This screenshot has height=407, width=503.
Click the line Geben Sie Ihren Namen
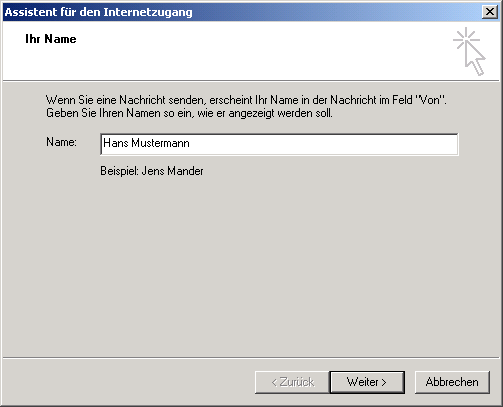click(189, 113)
